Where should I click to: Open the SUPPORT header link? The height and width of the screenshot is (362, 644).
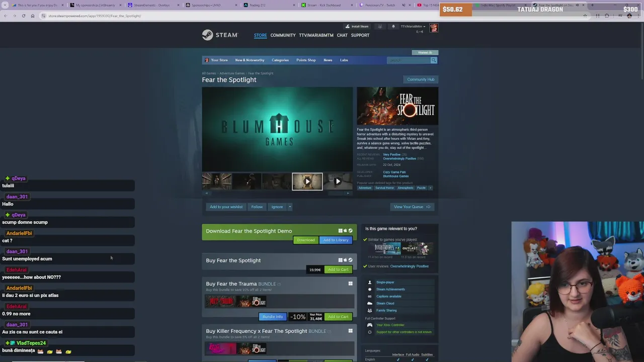(360, 35)
